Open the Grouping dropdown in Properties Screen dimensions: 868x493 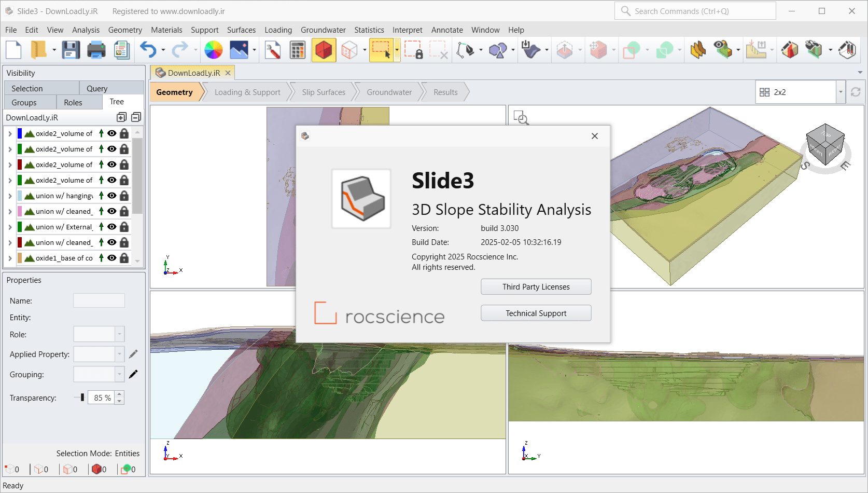coord(120,374)
